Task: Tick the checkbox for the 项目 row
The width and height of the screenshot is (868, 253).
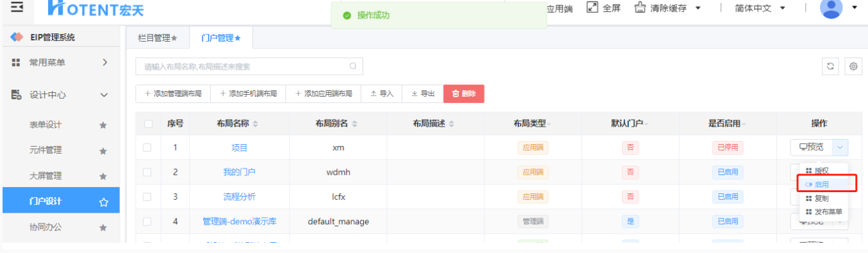Action: pyautogui.click(x=147, y=147)
